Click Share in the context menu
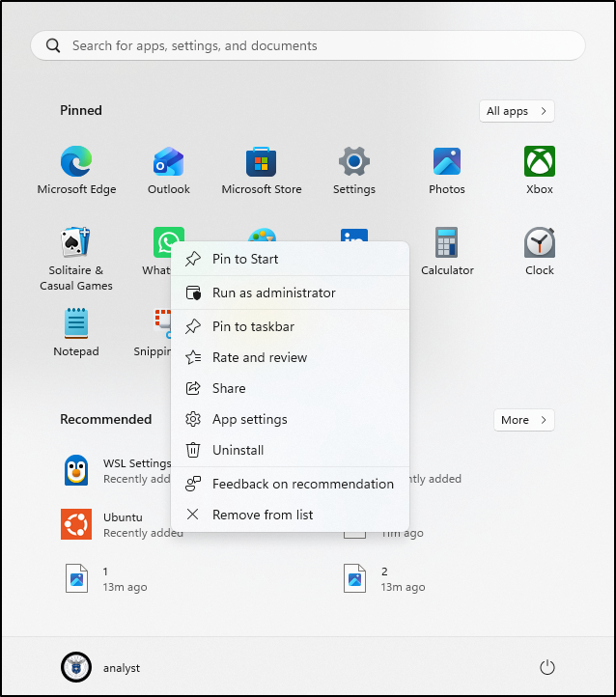The image size is (616, 697). (x=290, y=388)
